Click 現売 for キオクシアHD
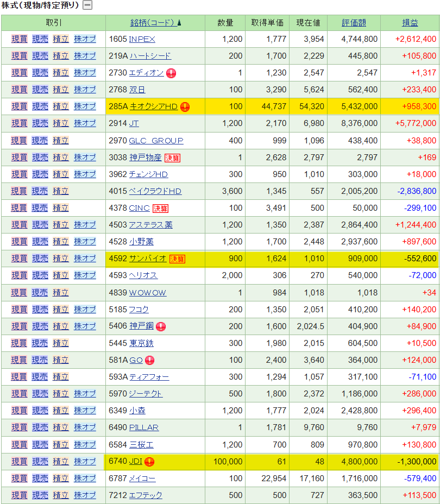The image size is (440, 504). [40, 106]
